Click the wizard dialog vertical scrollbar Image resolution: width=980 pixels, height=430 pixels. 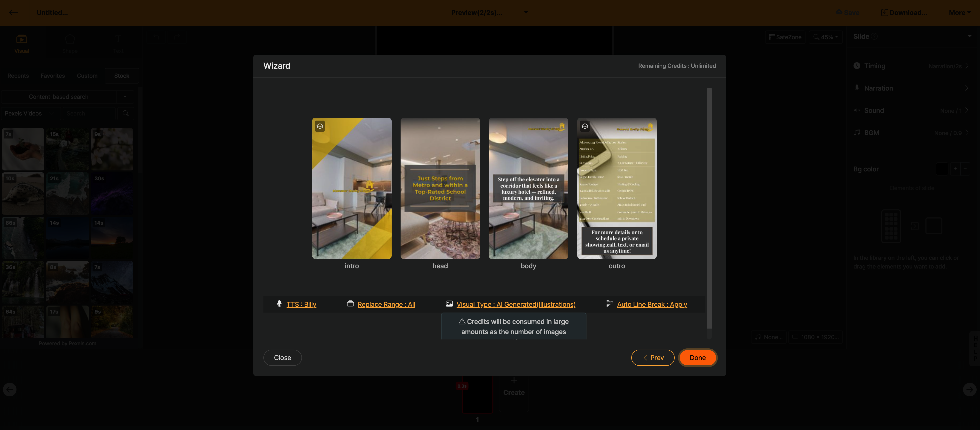click(709, 207)
